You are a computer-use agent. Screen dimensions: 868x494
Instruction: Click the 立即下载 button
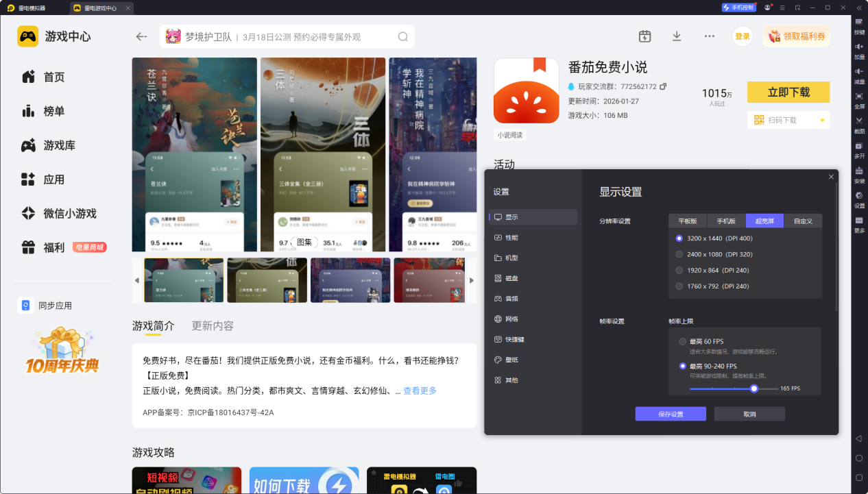788,92
